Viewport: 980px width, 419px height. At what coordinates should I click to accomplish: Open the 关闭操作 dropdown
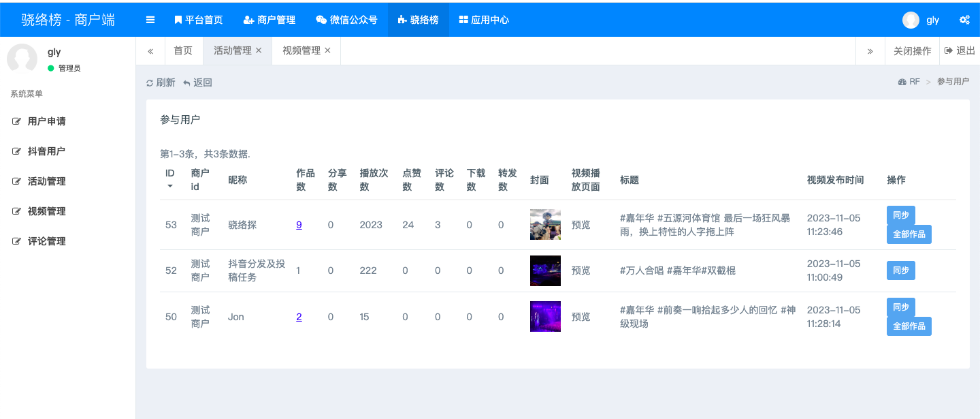pyautogui.click(x=912, y=51)
